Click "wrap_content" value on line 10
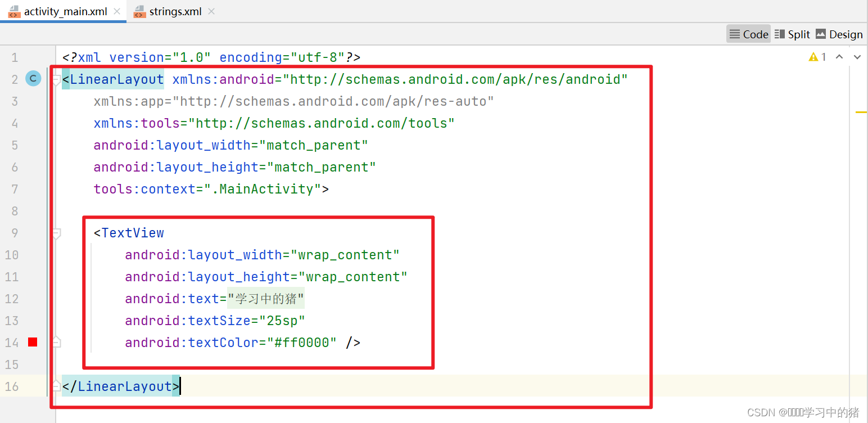Viewport: 868px width, 423px height. (345, 255)
